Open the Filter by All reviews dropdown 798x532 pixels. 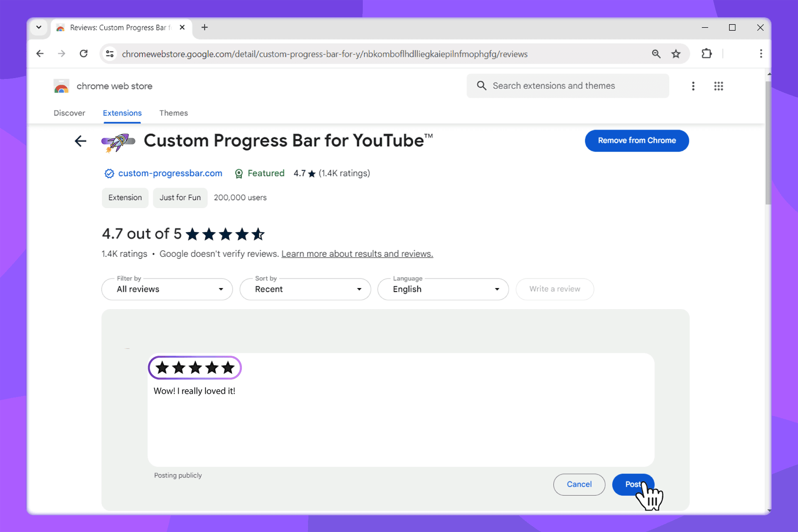click(x=167, y=289)
